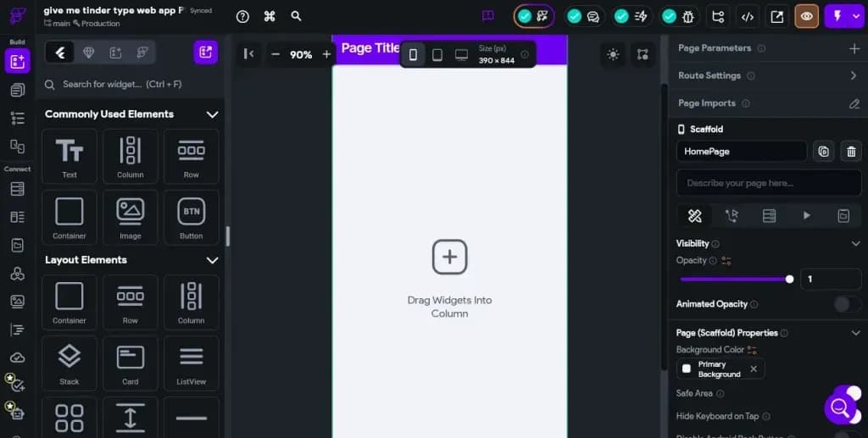This screenshot has width=868, height=438.
Task: Open keyboard shortcuts command icon
Action: pyautogui.click(x=270, y=17)
